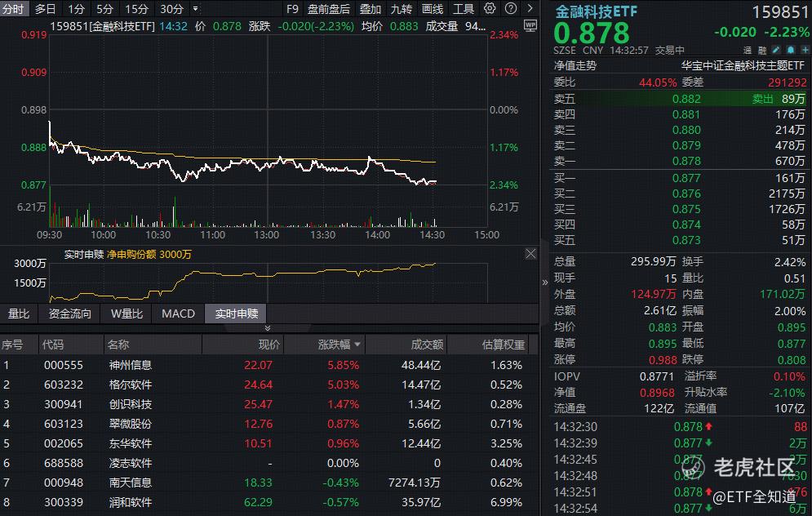Open 润和软件 row
This screenshot has height=516, width=812.
point(268,503)
